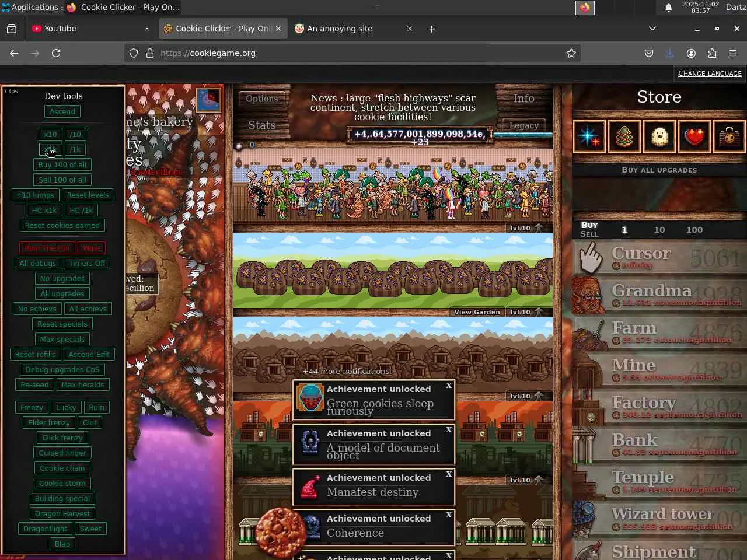Image resolution: width=747 pixels, height=560 pixels.
Task: Add sugar lumps with +10 lumps
Action: coord(35,195)
